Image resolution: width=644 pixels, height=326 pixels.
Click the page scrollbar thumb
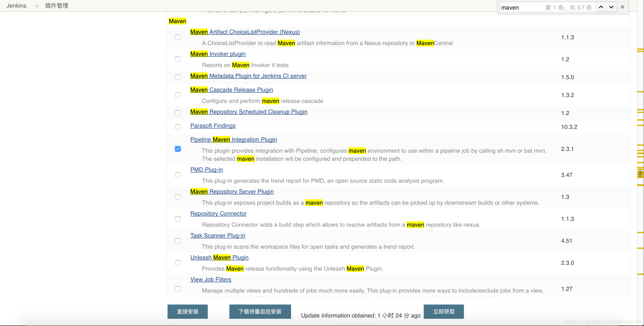coord(640,173)
